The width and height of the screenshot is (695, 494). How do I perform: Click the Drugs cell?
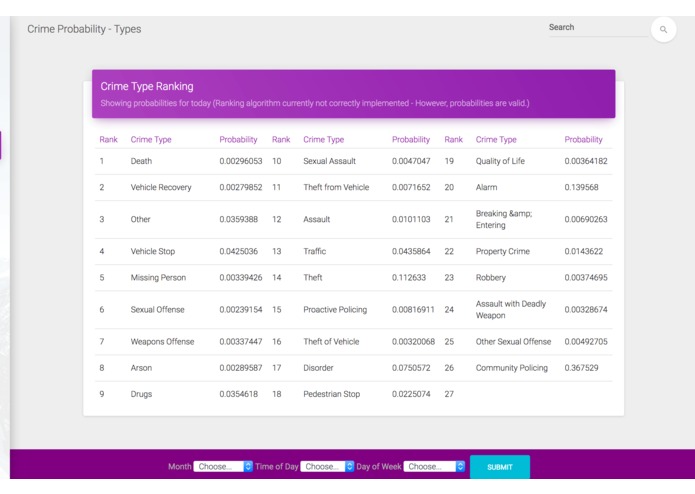(x=141, y=394)
